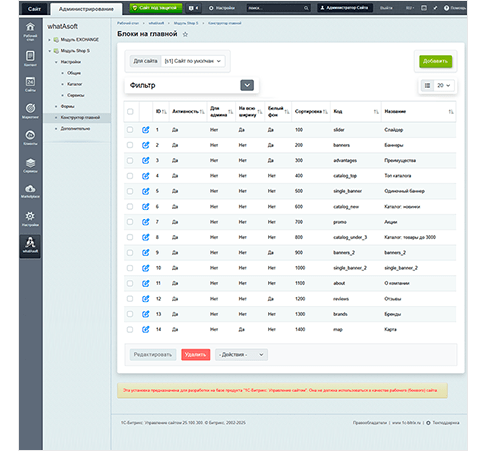Tick the checkbox for the banners row
This screenshot has width=486, height=470.
(130, 145)
